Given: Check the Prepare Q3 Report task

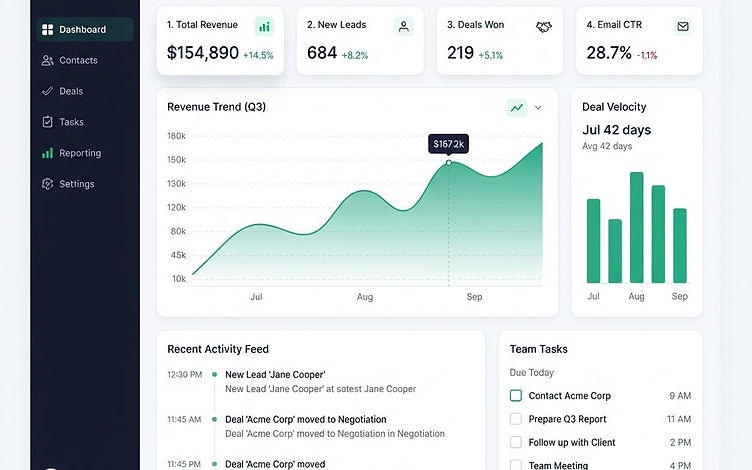Looking at the screenshot, I should (x=516, y=419).
